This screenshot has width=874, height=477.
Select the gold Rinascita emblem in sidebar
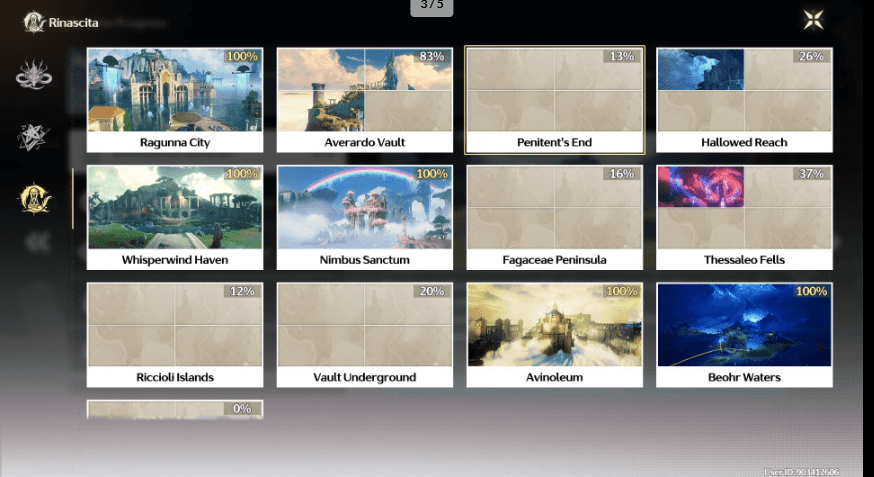34,199
